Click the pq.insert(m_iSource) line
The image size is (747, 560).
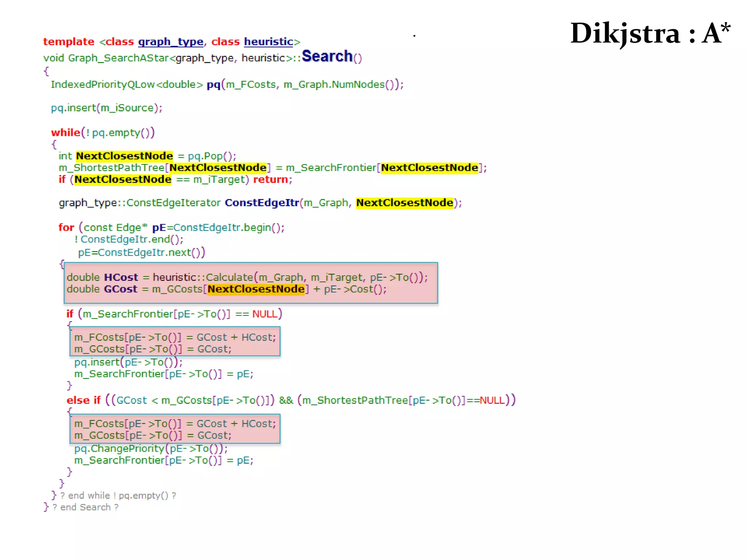coord(107,108)
